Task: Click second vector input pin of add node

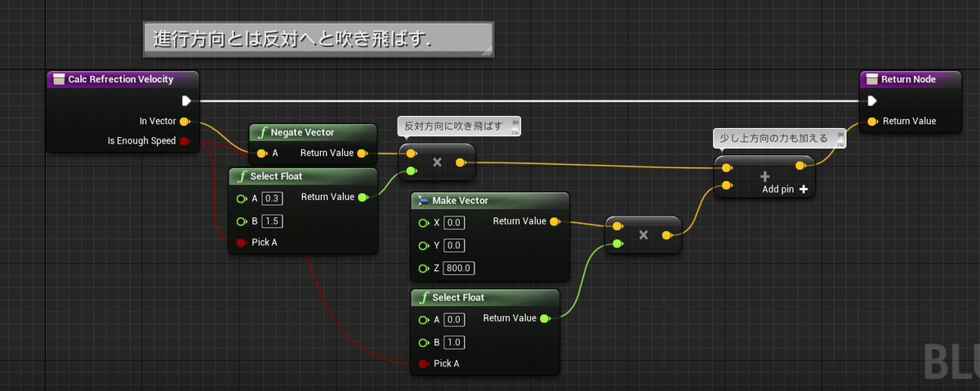Action: pyautogui.click(x=726, y=187)
